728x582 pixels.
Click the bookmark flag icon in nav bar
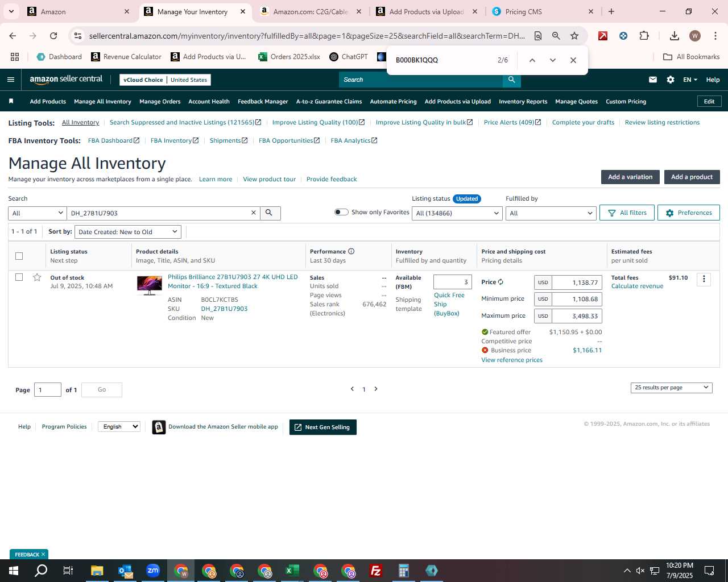click(x=11, y=101)
